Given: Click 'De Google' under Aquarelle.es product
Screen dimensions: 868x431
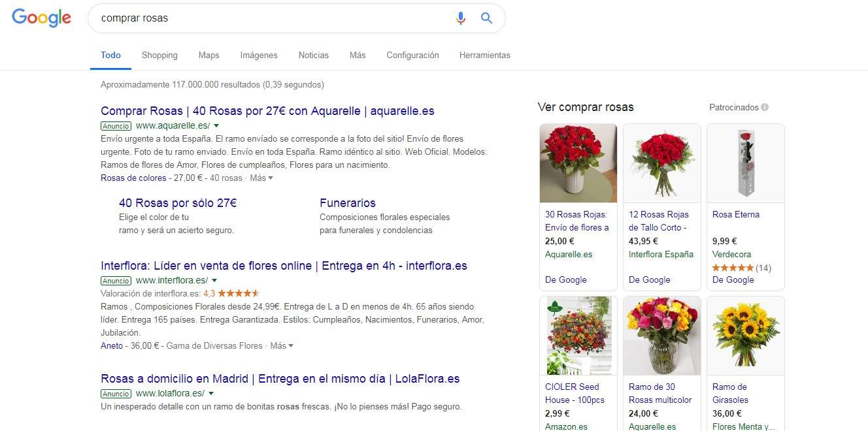Looking at the screenshot, I should [x=566, y=279].
